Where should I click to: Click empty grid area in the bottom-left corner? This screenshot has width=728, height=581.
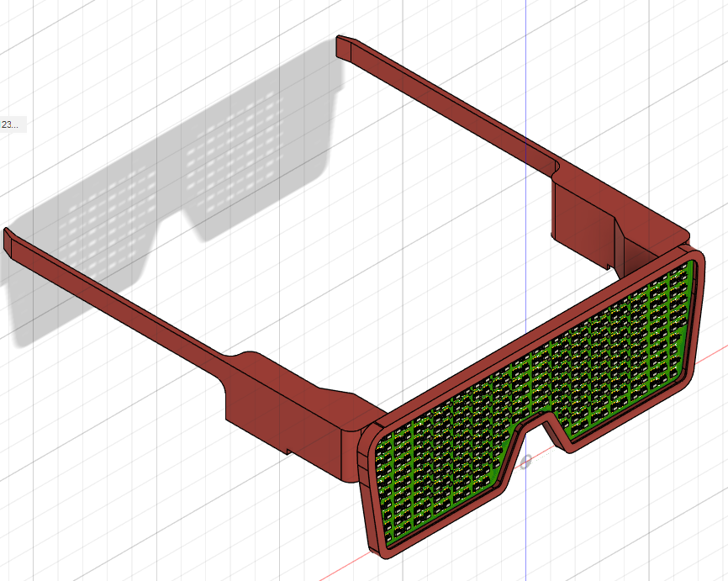click(x=84, y=504)
